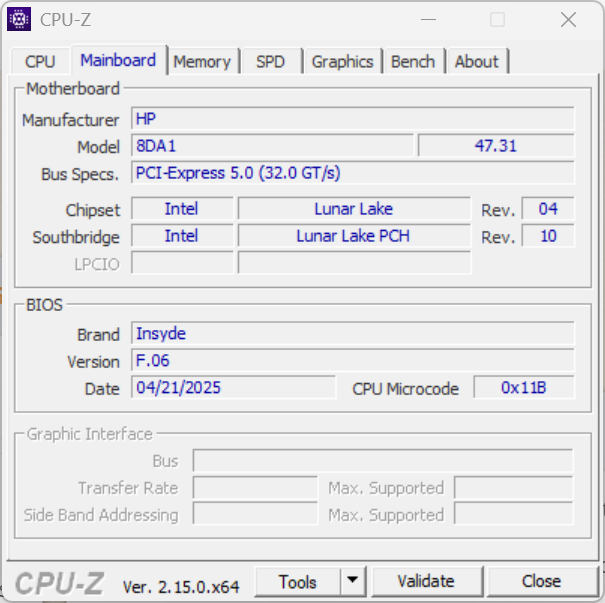This screenshot has width=605, height=603.
Task: Click the version text Ver. 2.15.0.x64
Action: point(181,587)
